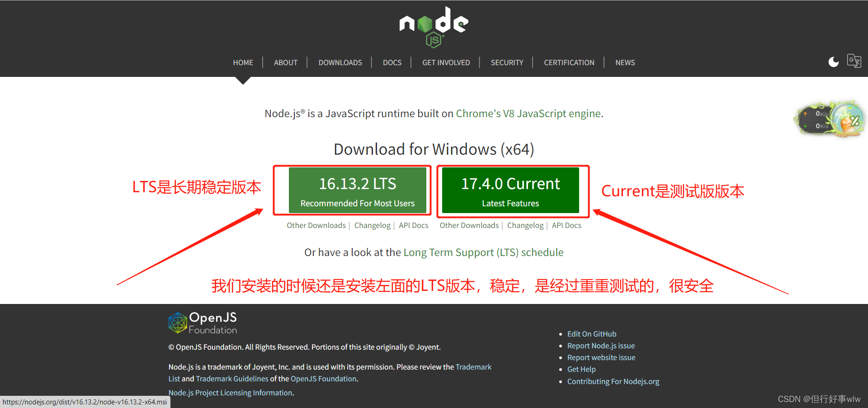This screenshot has height=408, width=868.
Task: Open the CERTIFICATION menu item
Action: (569, 62)
